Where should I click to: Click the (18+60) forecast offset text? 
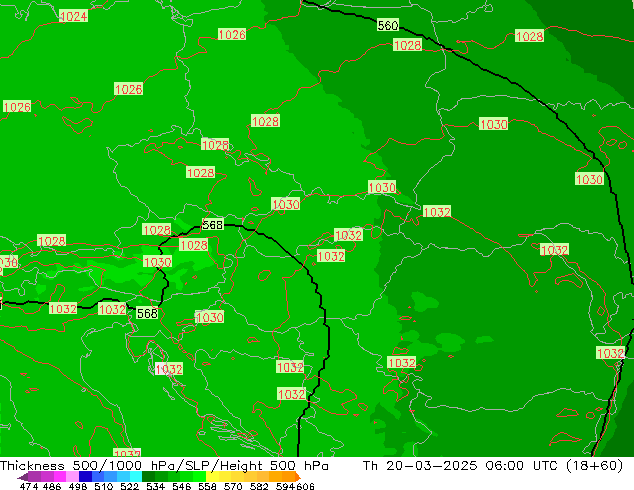[x=594, y=466]
